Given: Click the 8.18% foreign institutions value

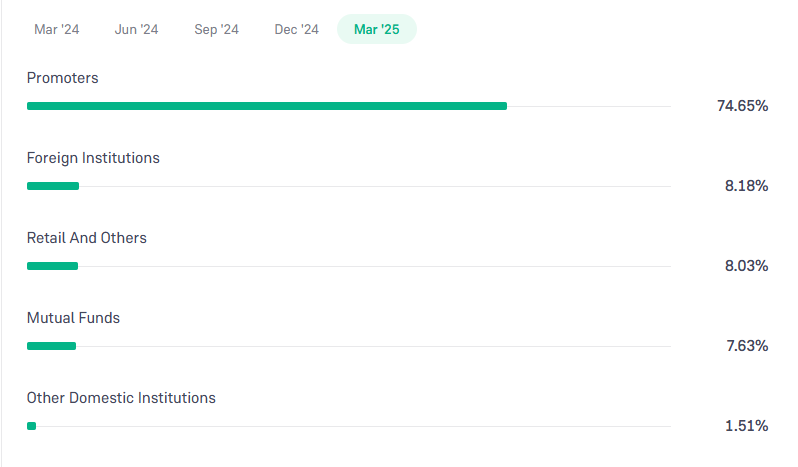Looking at the screenshot, I should point(747,186).
